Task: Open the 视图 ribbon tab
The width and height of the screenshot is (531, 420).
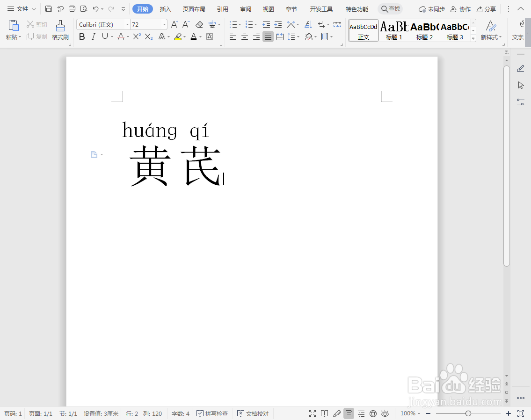Action: (x=268, y=9)
